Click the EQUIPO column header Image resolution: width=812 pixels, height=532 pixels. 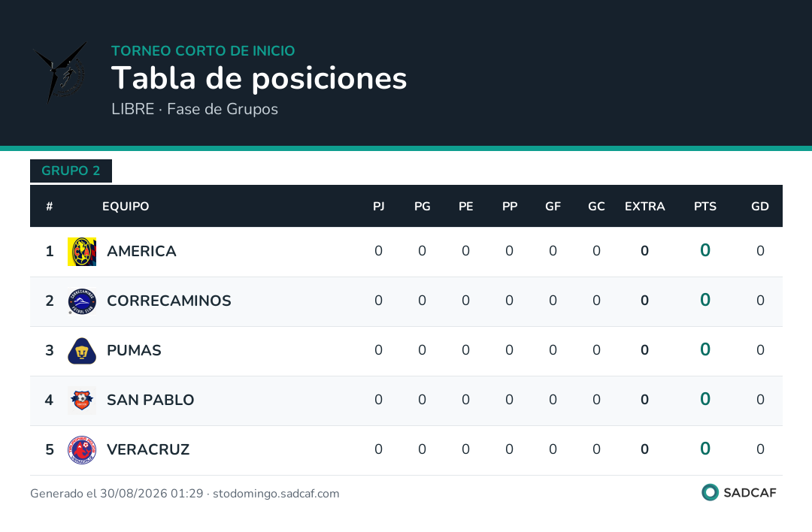coord(126,207)
